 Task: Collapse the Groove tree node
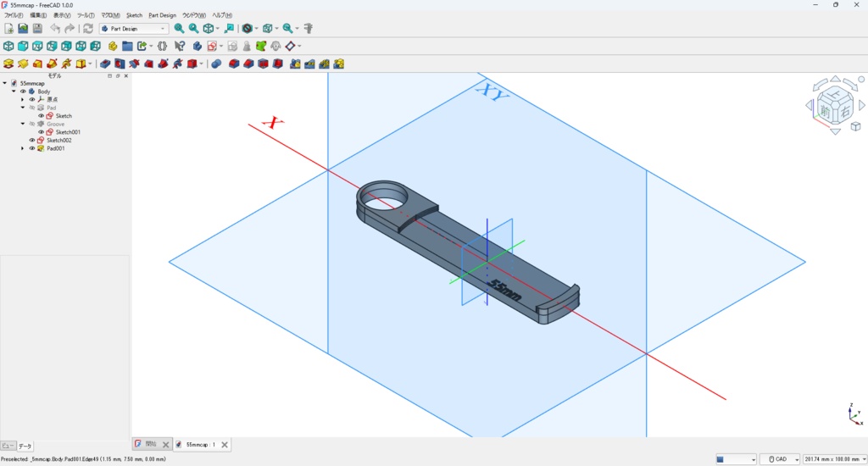click(23, 124)
